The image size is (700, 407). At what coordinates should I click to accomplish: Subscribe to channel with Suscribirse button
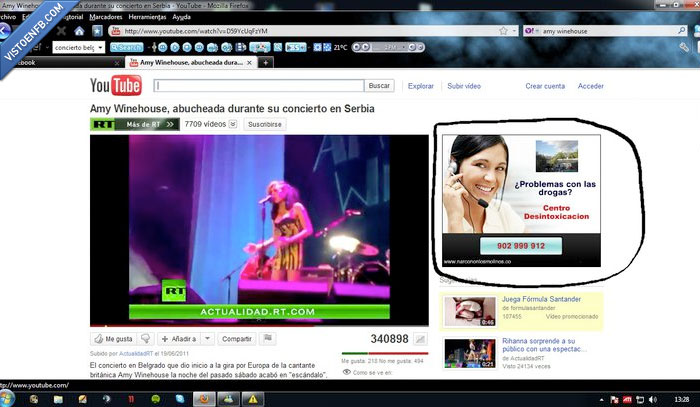pyautogui.click(x=264, y=125)
